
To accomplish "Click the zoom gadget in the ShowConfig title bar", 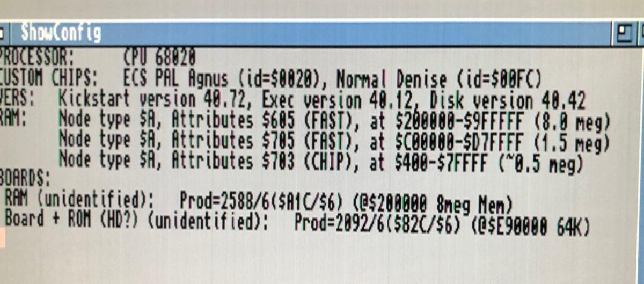I will (624, 34).
